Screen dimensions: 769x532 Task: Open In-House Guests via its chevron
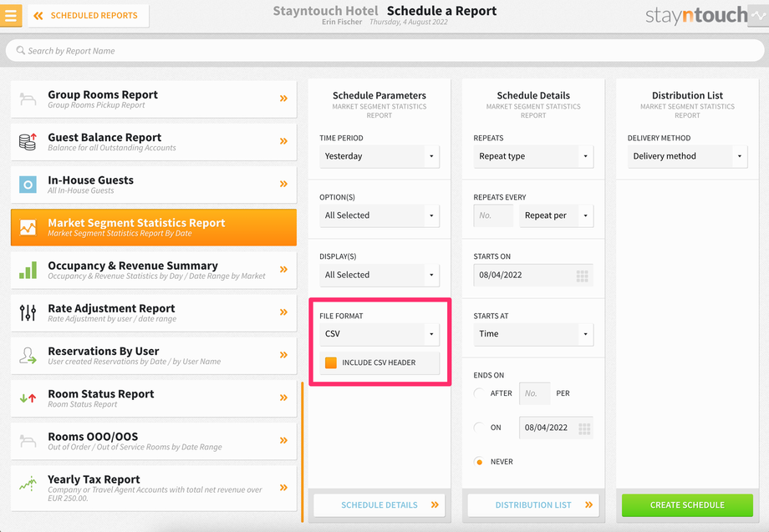tap(283, 184)
